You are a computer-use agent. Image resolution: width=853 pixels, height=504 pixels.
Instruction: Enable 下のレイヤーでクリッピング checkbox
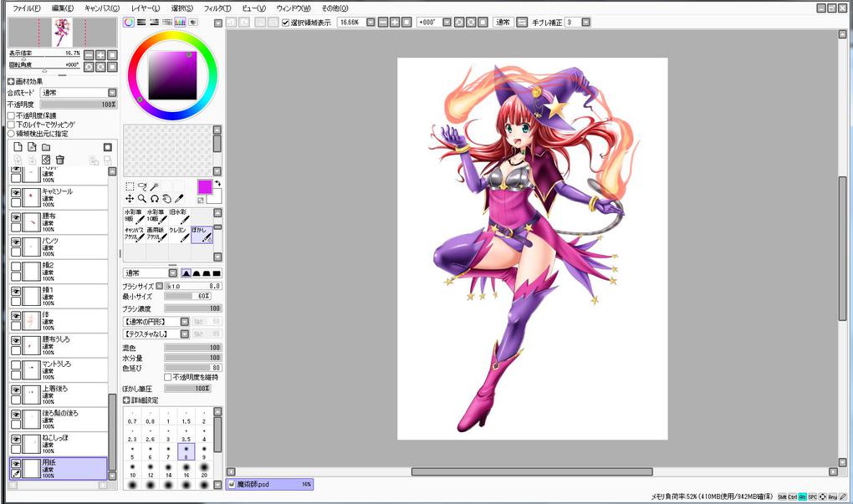click(x=11, y=125)
